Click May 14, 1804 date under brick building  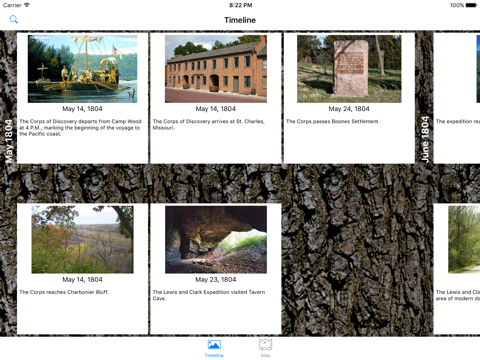point(216,109)
